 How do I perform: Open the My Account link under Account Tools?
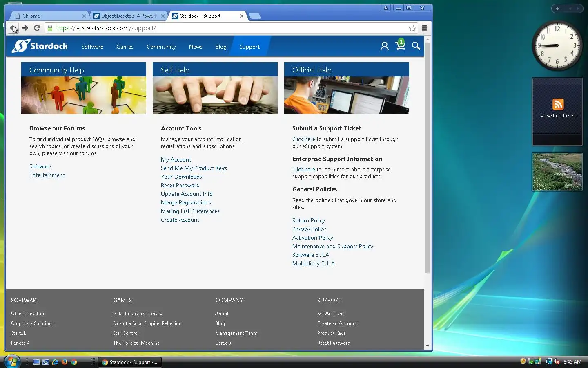(x=176, y=159)
